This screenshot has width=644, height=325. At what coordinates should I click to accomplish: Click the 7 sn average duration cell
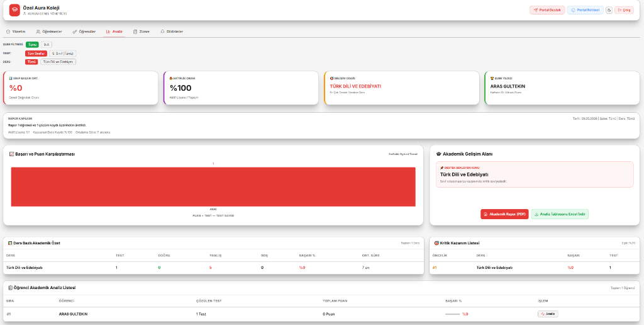365,268
